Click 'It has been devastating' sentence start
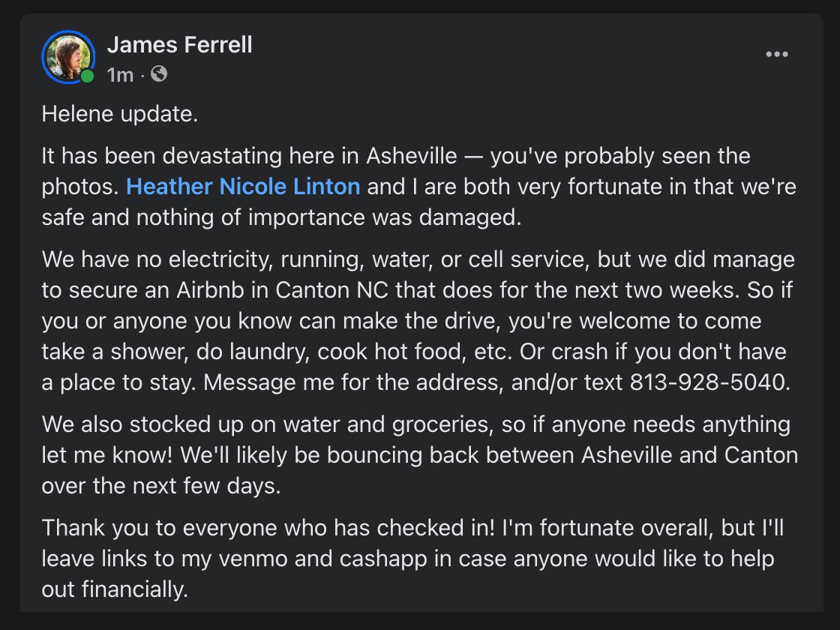 [162, 157]
